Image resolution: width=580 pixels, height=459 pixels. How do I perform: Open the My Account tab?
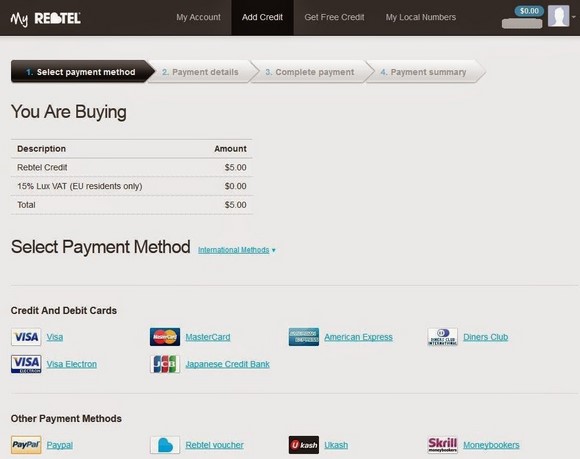(x=198, y=17)
